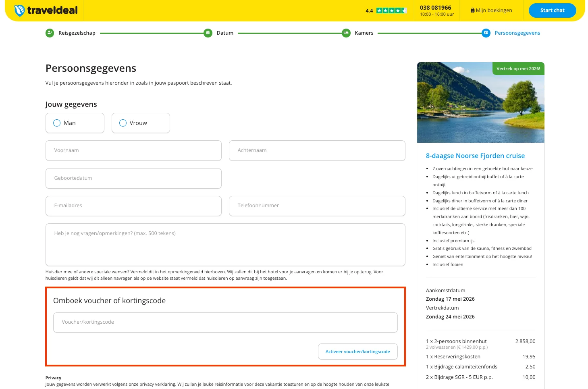This screenshot has height=389, width=588.
Task: Click the Noorse Fjorden cruise photo
Action: point(480,102)
